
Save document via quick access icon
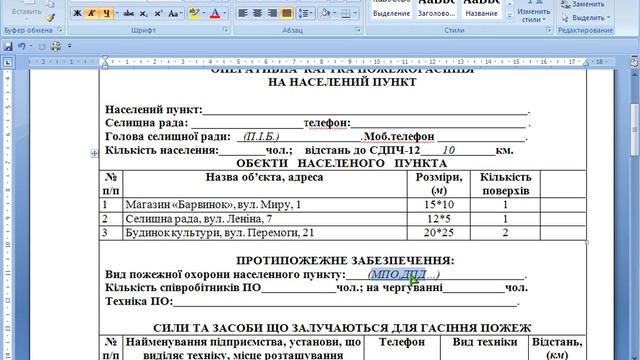coord(8,46)
